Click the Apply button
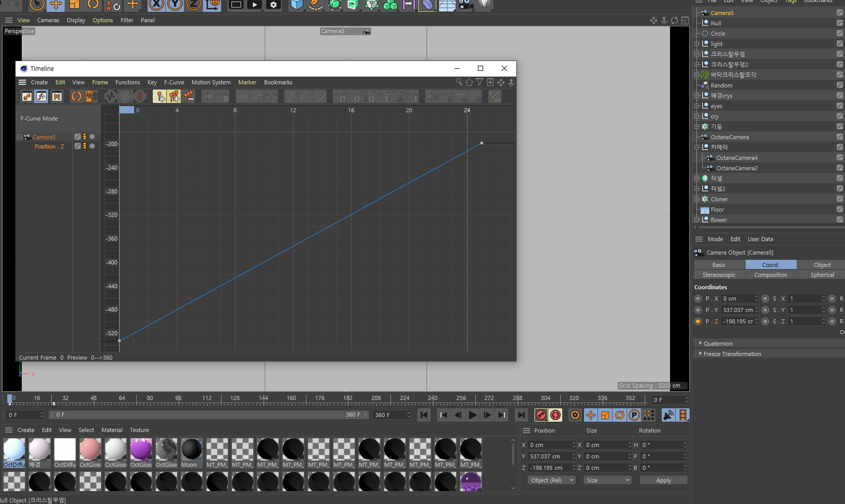Screen dimensions: 845x504 [663, 480]
